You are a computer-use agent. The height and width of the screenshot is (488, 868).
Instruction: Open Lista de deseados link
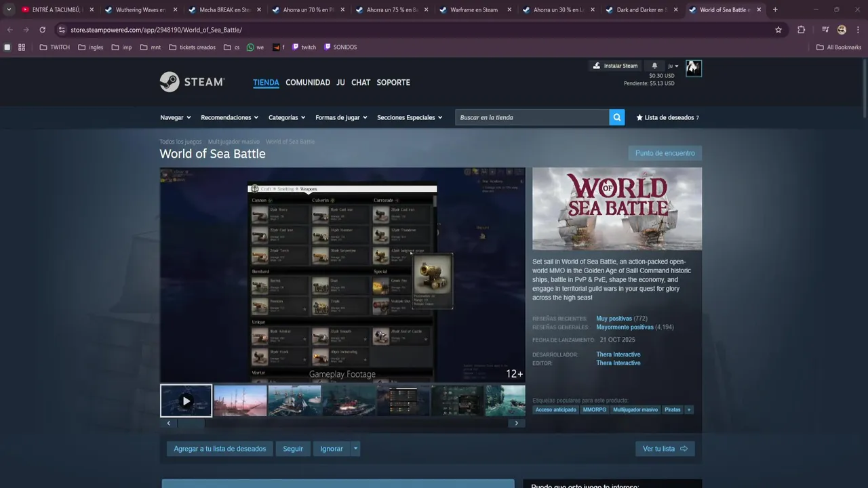click(x=667, y=117)
